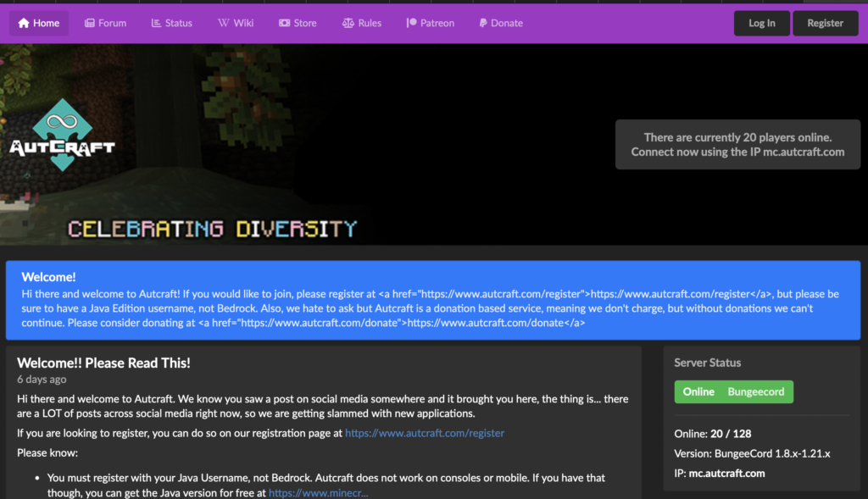Click the "Welcome!! Please Read This!" post title
This screenshot has height=499, width=868.
tap(103, 363)
